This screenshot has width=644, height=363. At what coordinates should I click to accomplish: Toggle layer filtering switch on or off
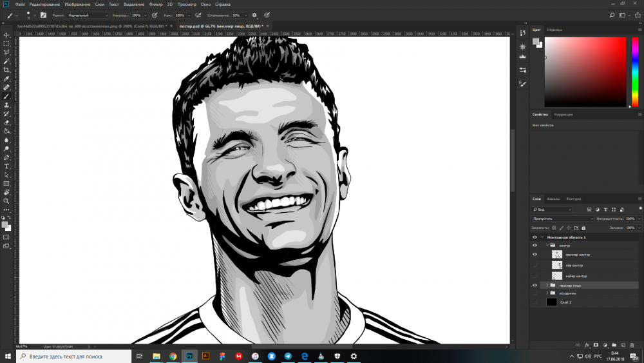(x=640, y=210)
